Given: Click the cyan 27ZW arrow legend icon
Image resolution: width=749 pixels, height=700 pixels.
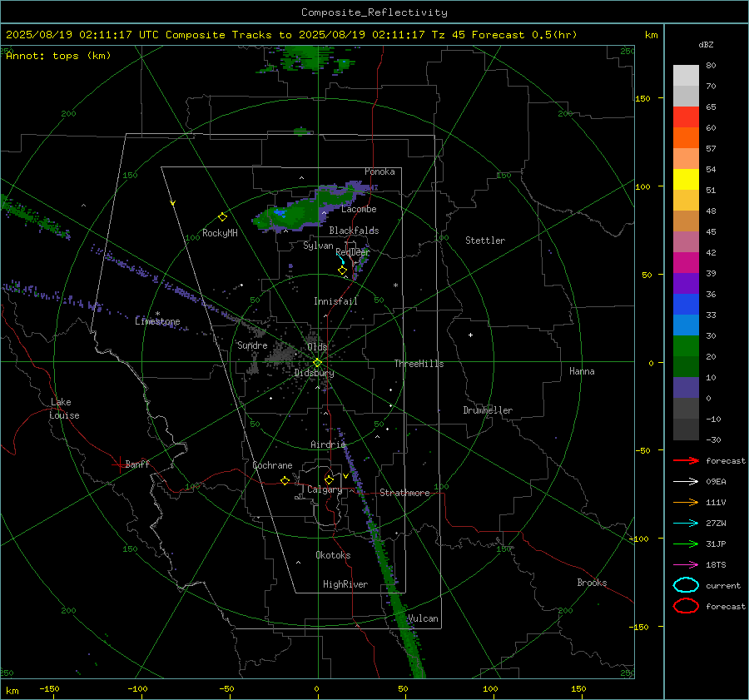Looking at the screenshot, I should tap(686, 524).
